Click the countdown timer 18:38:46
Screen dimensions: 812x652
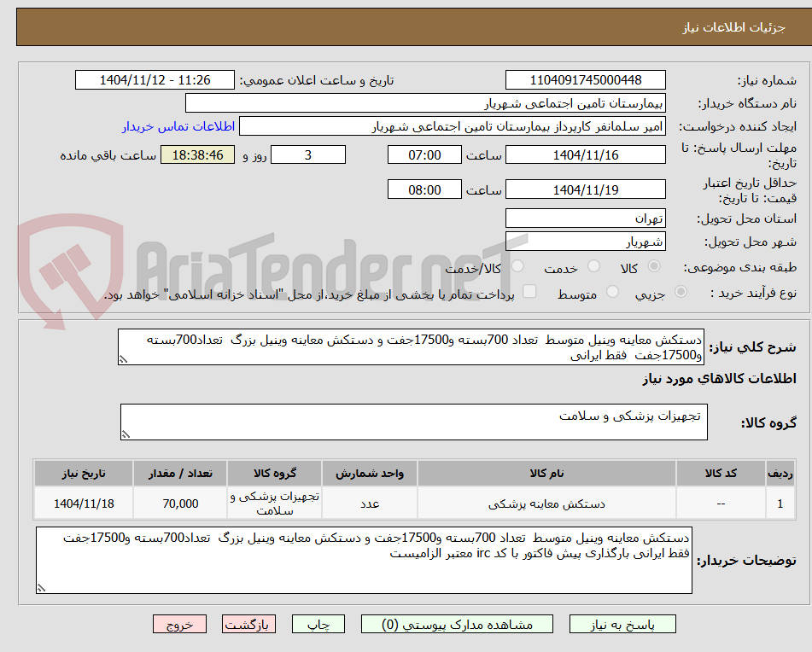coord(198,154)
